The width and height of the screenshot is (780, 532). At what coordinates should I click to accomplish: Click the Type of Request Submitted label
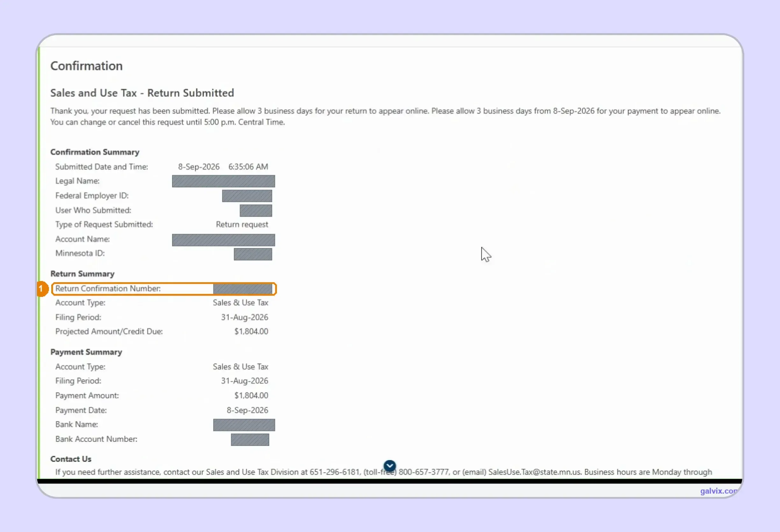point(104,225)
